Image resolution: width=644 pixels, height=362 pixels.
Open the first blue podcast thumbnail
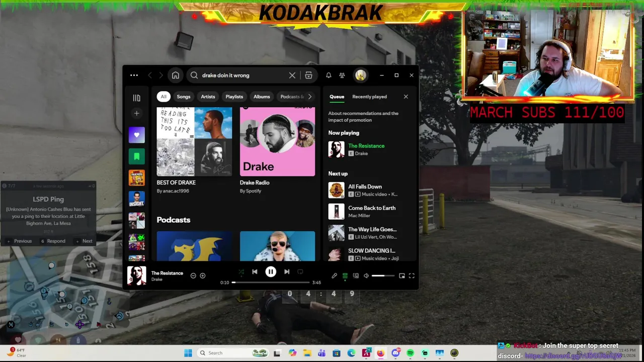[194, 246]
